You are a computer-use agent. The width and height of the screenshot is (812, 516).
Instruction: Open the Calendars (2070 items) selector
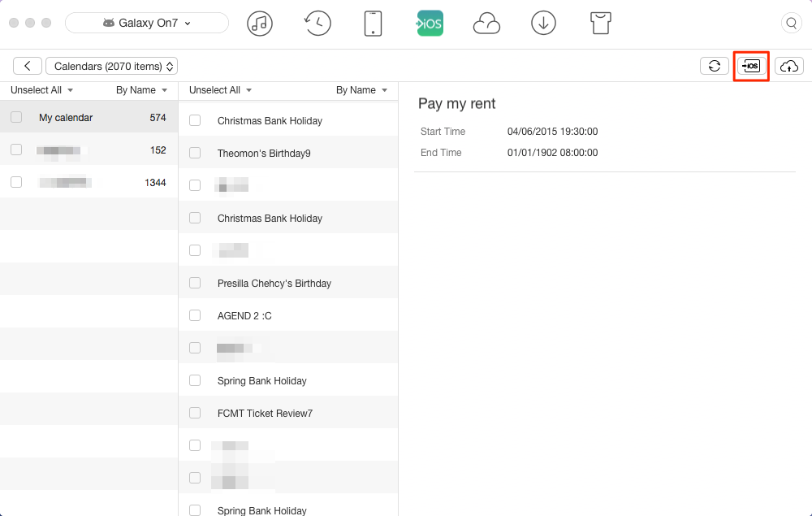click(x=112, y=66)
